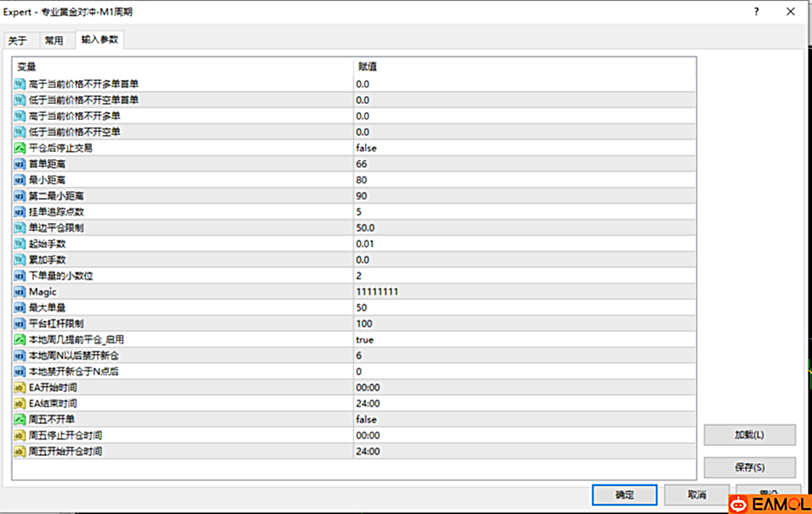The image size is (812, 514).
Task: Select the icon for the Magic parameter
Action: tap(21, 292)
